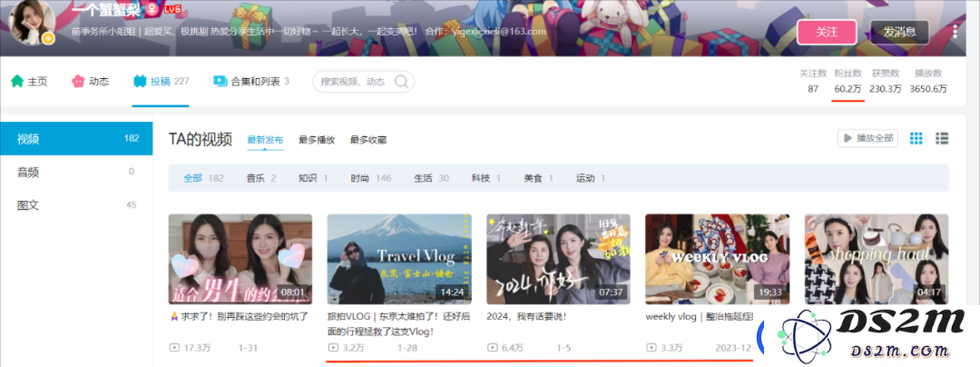Click 播放全部 to play all
Screen dimensions: 980x367
point(867,138)
